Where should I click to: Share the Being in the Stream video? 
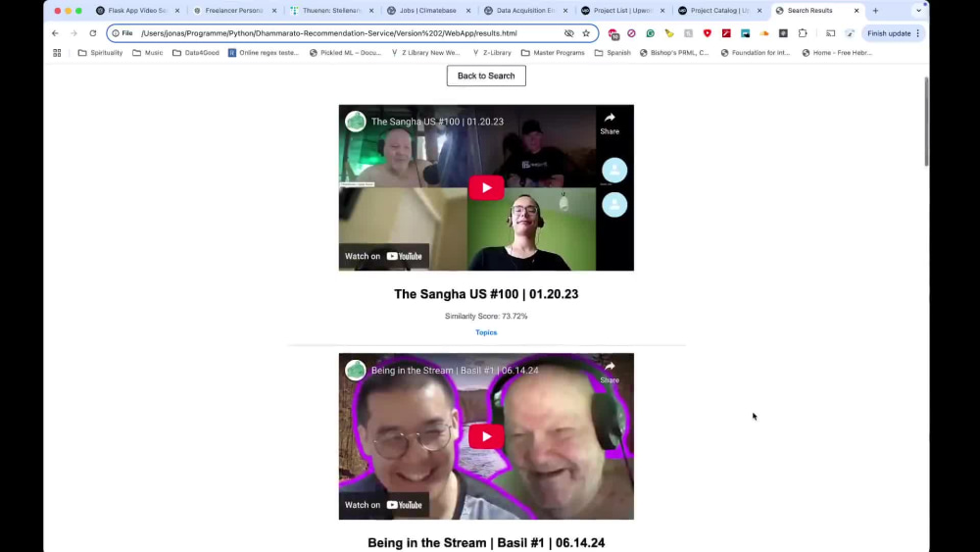(610, 372)
